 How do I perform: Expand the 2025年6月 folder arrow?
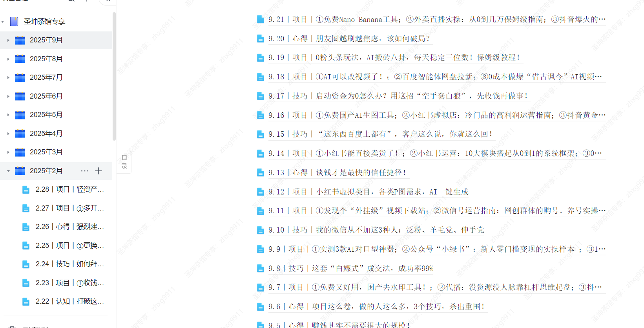8,96
